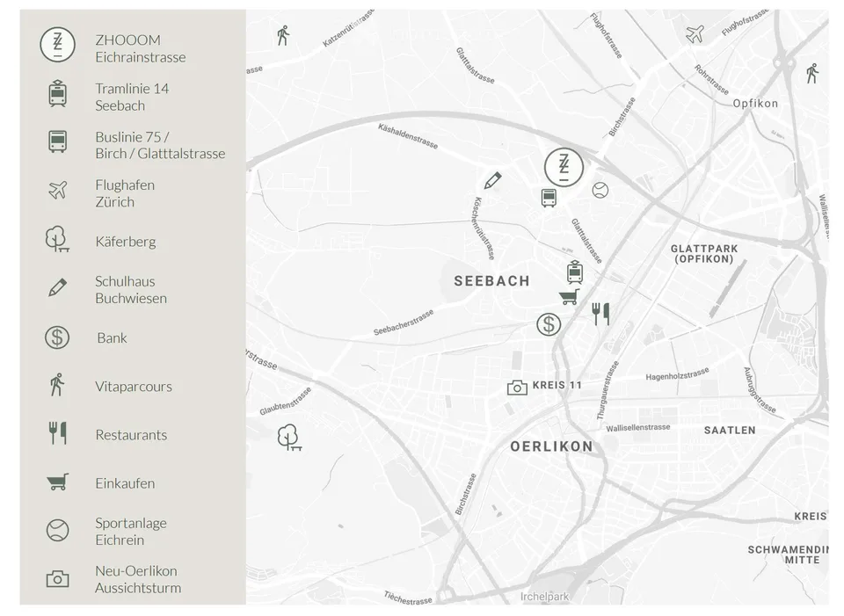
Task: Click the KREIS 11 label on the map
Action: 557,385
